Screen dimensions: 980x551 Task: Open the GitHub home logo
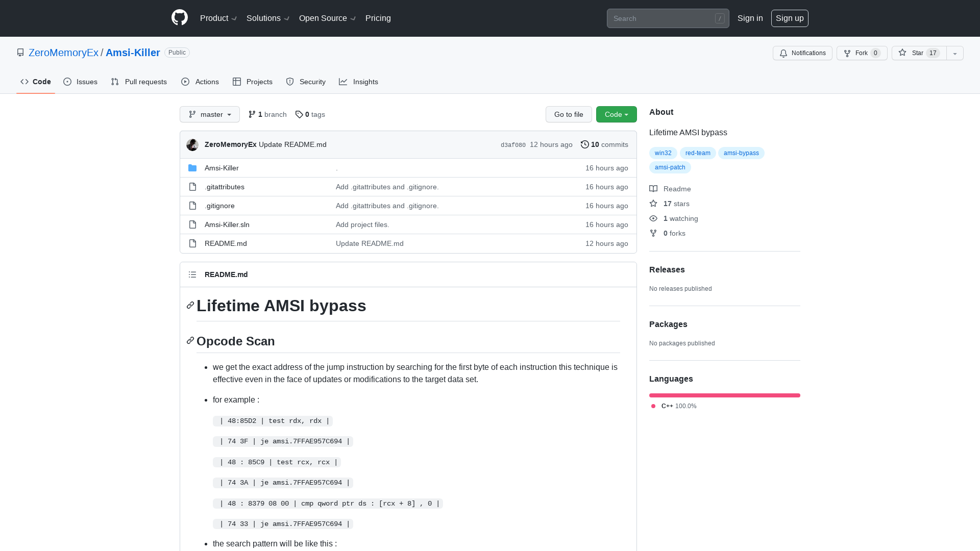pos(180,18)
